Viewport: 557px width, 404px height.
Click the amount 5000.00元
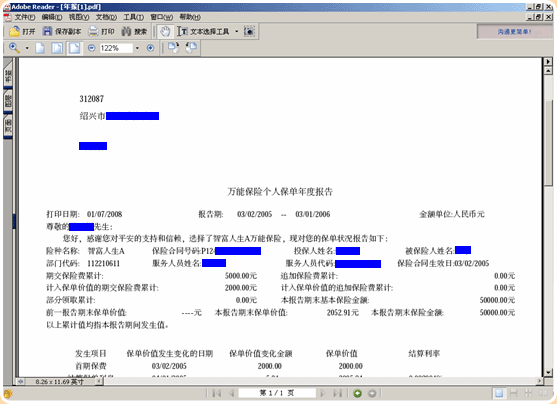[x=241, y=276]
